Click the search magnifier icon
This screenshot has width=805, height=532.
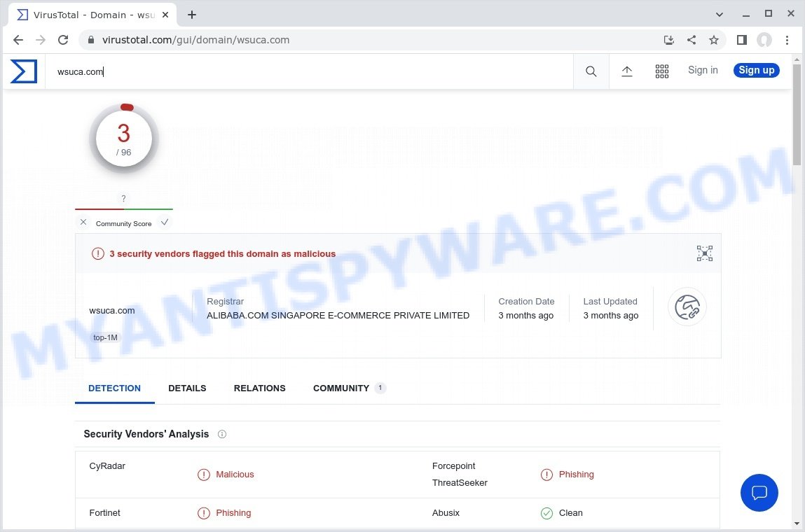[x=591, y=71]
